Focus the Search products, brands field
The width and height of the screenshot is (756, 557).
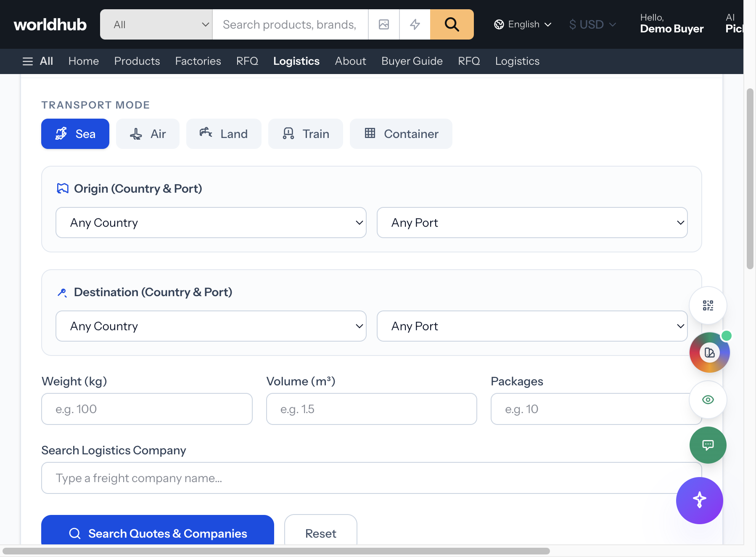click(x=291, y=24)
